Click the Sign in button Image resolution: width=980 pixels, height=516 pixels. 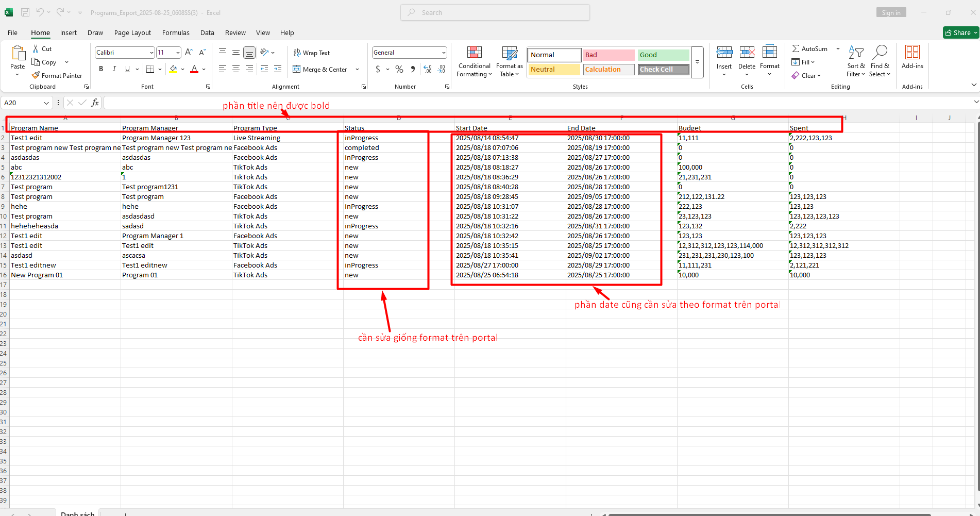pyautogui.click(x=891, y=12)
